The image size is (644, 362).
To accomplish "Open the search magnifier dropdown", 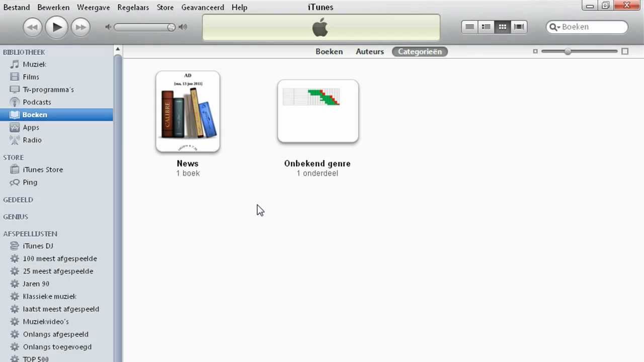I will pyautogui.click(x=555, y=27).
